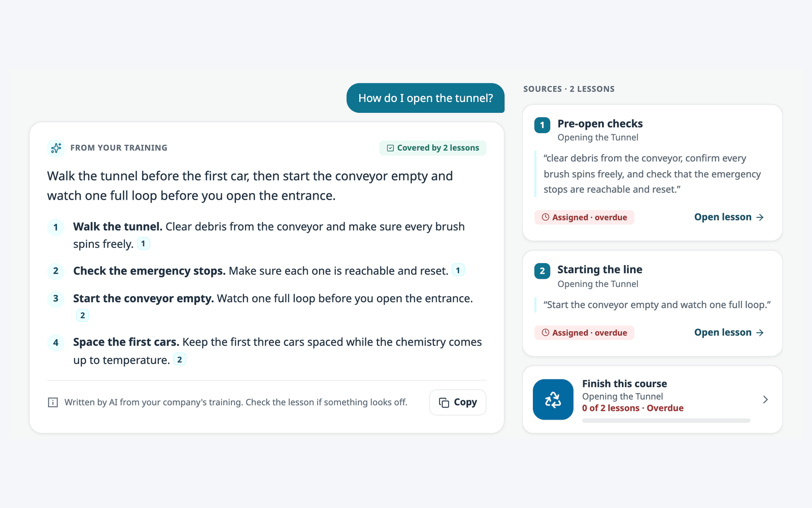Click source number 1 badge for Pre-open checks

click(x=542, y=125)
